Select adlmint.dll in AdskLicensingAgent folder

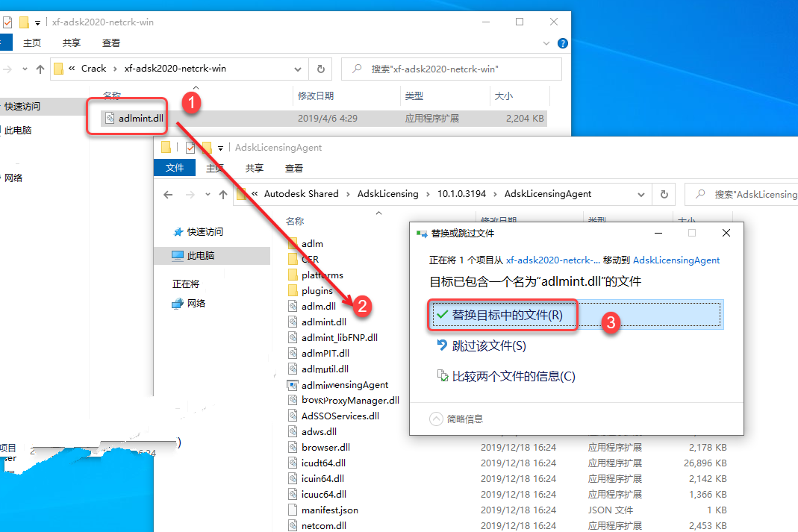point(324,322)
